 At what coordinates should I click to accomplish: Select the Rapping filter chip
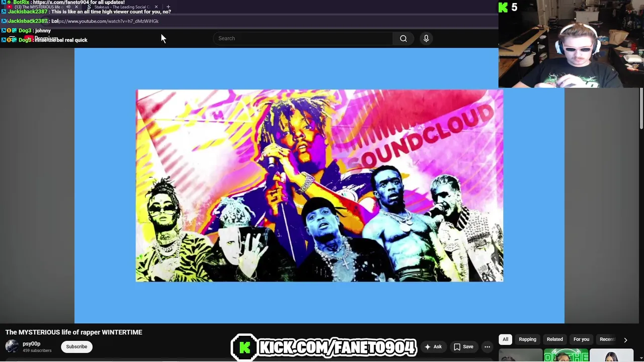click(x=527, y=339)
